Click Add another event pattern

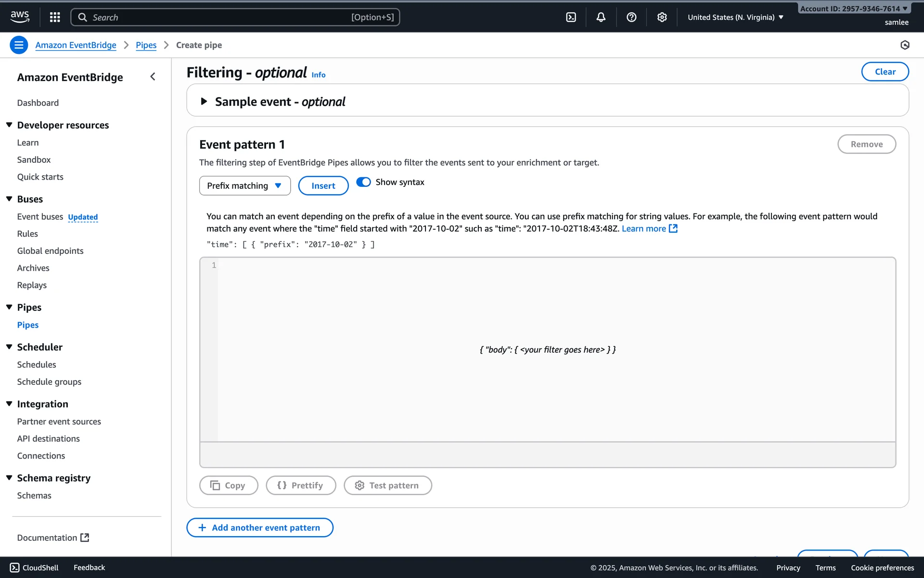260,527
